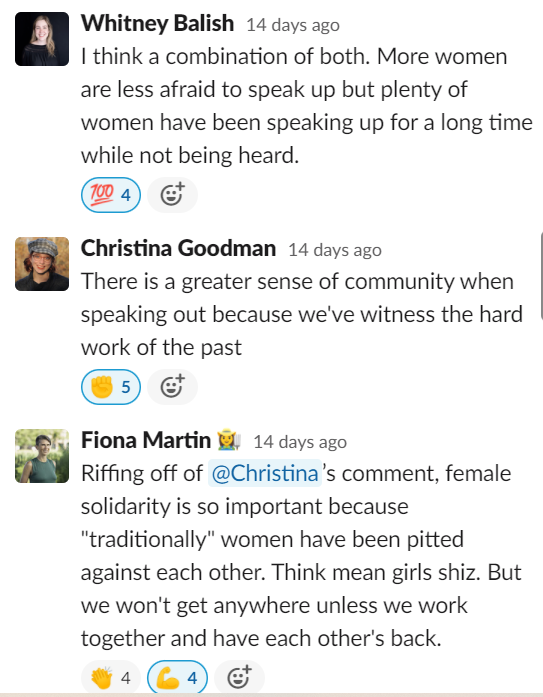Viewport: 543px width, 697px height.
Task: Open Whitney Balish's profile picture
Action: tap(42, 39)
